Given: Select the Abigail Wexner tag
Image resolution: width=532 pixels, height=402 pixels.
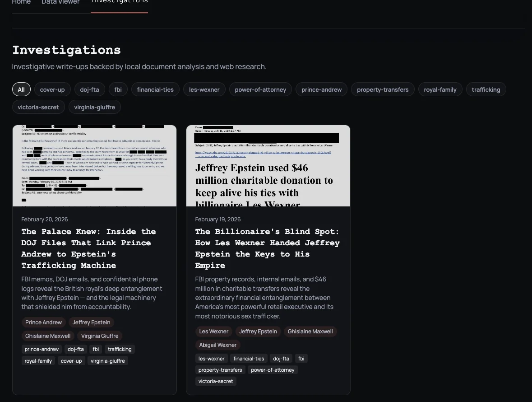Looking at the screenshot, I should 217,345.
